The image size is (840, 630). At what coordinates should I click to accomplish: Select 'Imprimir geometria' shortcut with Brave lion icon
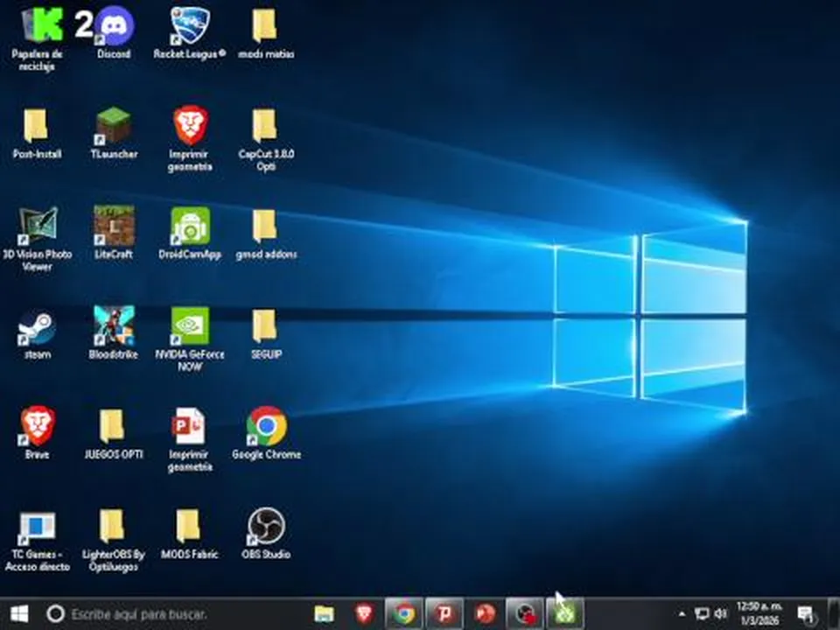[x=190, y=139]
